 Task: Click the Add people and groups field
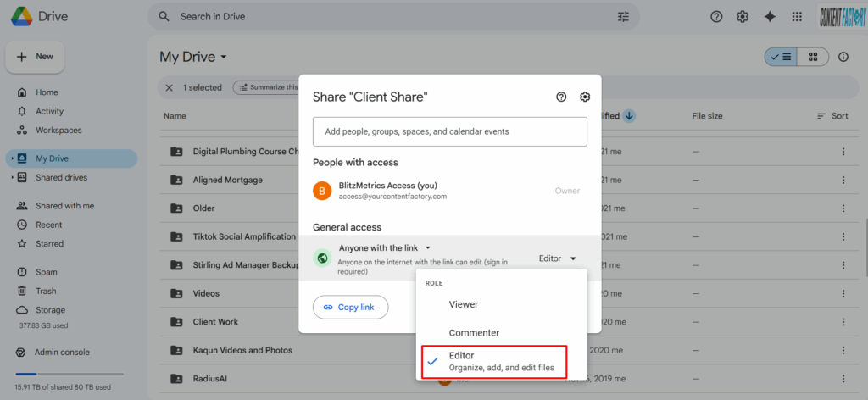click(x=449, y=131)
